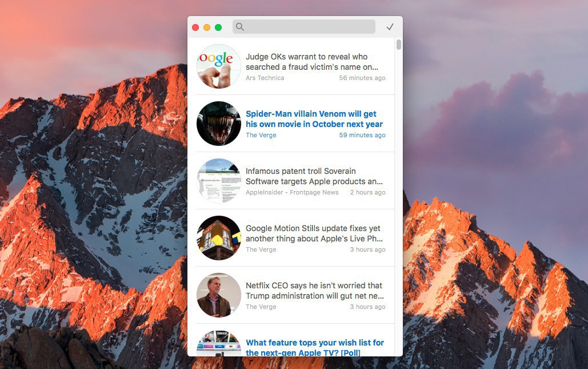Maximize window with green button

tap(218, 27)
